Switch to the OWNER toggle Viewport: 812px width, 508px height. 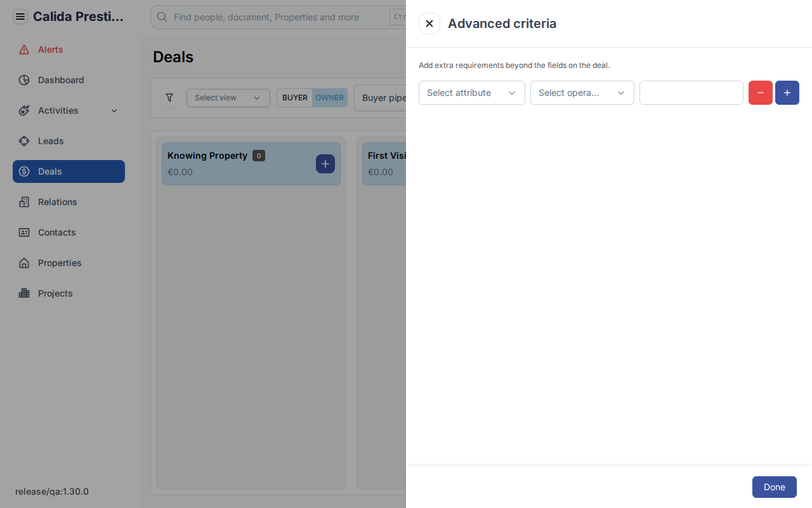point(330,98)
